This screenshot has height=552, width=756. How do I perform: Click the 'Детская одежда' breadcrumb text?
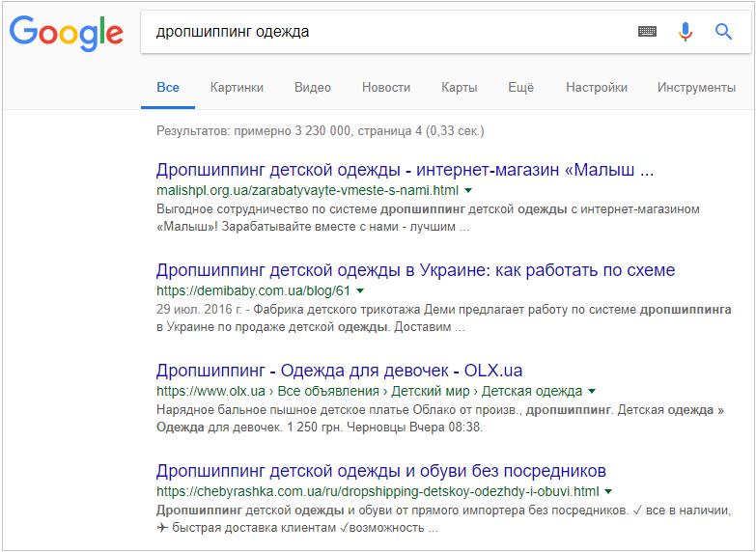click(532, 391)
